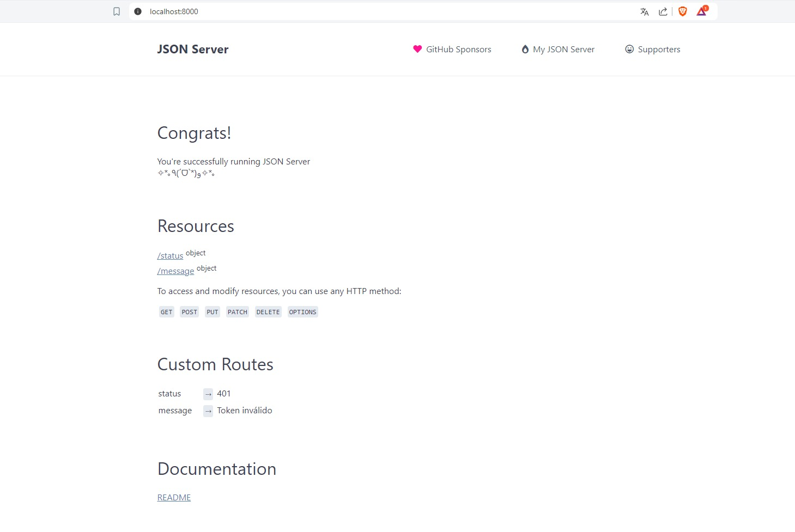Click the object label beside /status
This screenshot has width=795, height=532.
[x=196, y=253]
